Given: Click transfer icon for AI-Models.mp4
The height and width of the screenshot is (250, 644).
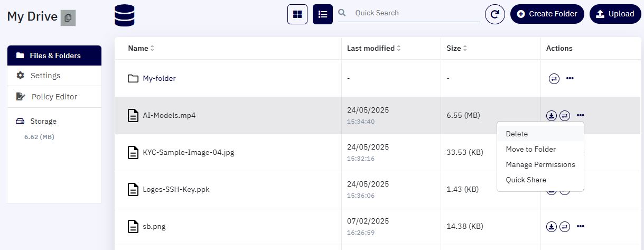Looking at the screenshot, I should point(565,115).
